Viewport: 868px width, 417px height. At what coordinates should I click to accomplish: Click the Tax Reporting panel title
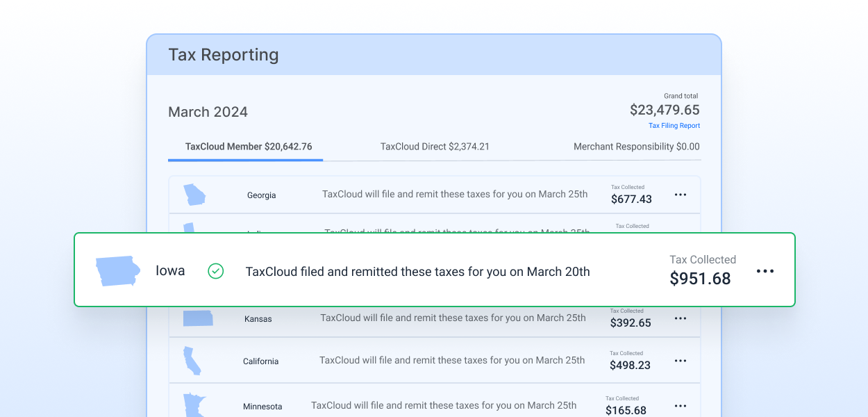(223, 55)
